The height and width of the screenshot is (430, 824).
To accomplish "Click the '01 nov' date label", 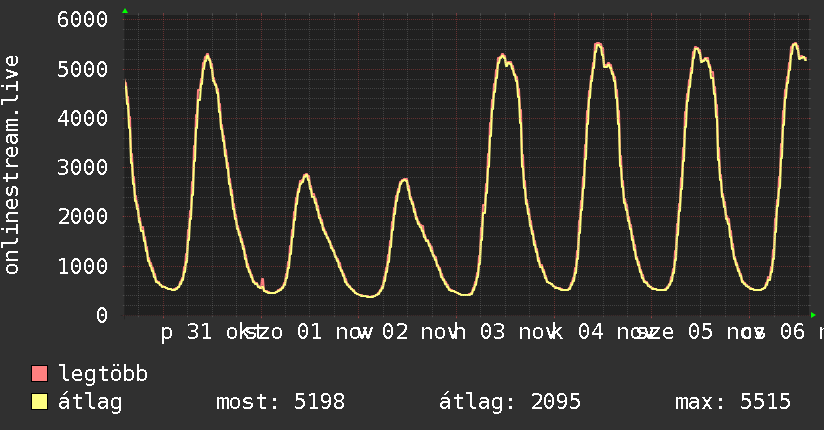I will coord(334,332).
